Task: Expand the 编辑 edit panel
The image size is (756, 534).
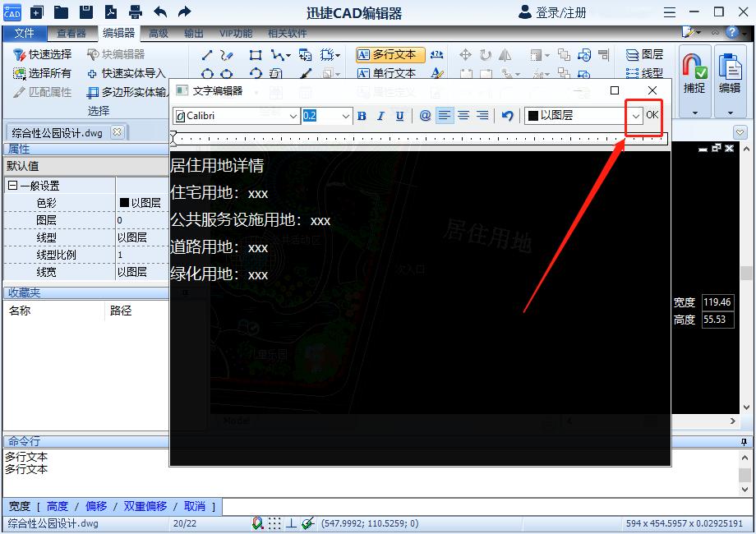Action: pyautogui.click(x=731, y=113)
